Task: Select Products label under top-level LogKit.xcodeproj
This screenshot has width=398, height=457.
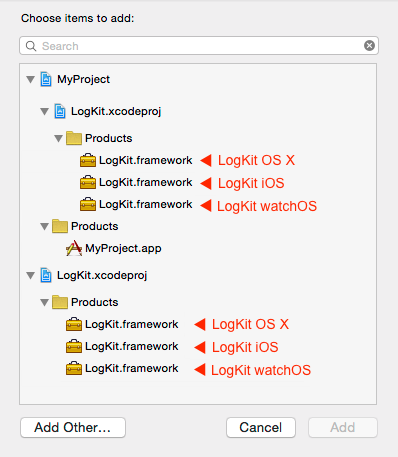Action: (95, 302)
